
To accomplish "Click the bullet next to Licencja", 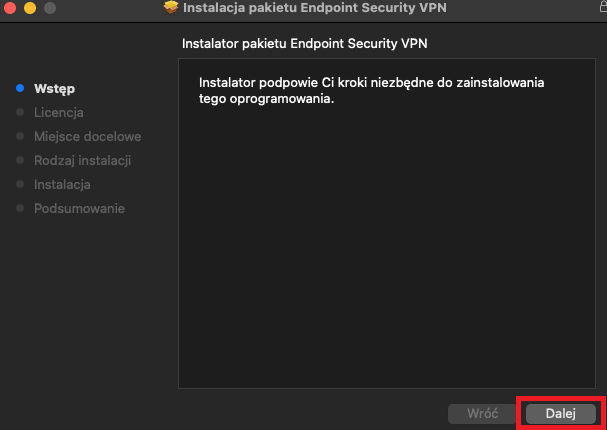I will pos(20,112).
